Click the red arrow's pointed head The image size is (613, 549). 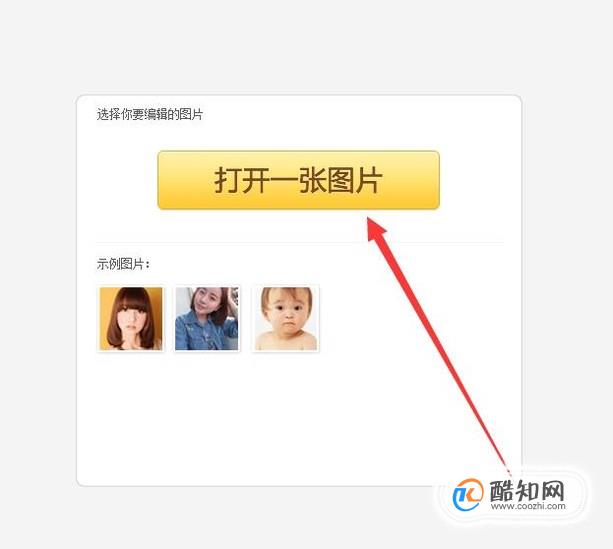click(x=375, y=228)
